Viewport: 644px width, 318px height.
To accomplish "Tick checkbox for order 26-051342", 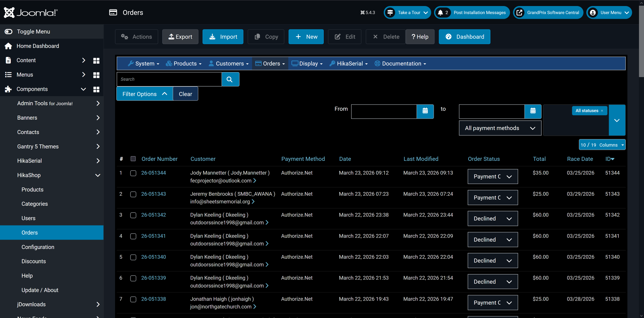I will (x=133, y=215).
